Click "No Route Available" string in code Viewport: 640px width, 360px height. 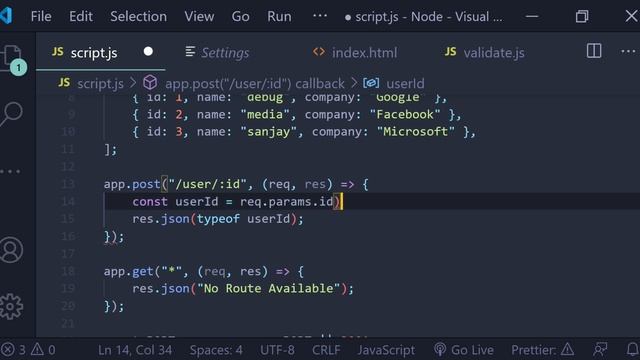pos(269,289)
